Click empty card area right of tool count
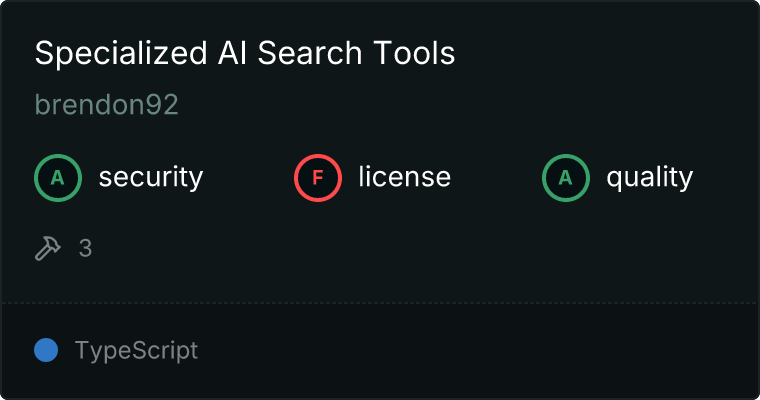Viewport: 760px width, 400px height. coord(400,248)
